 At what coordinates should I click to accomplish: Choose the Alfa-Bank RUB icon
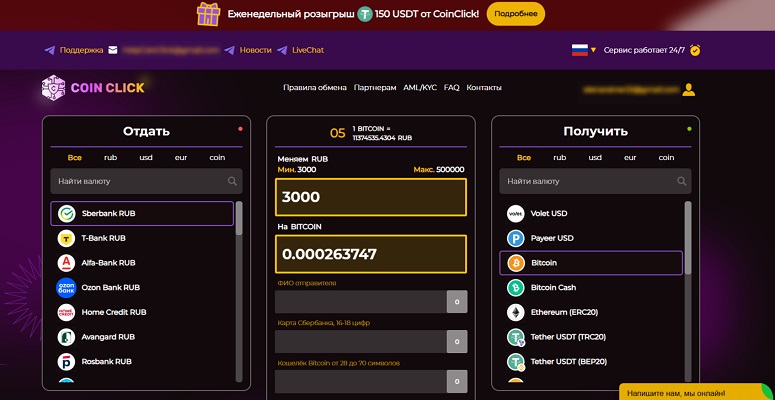point(66,263)
